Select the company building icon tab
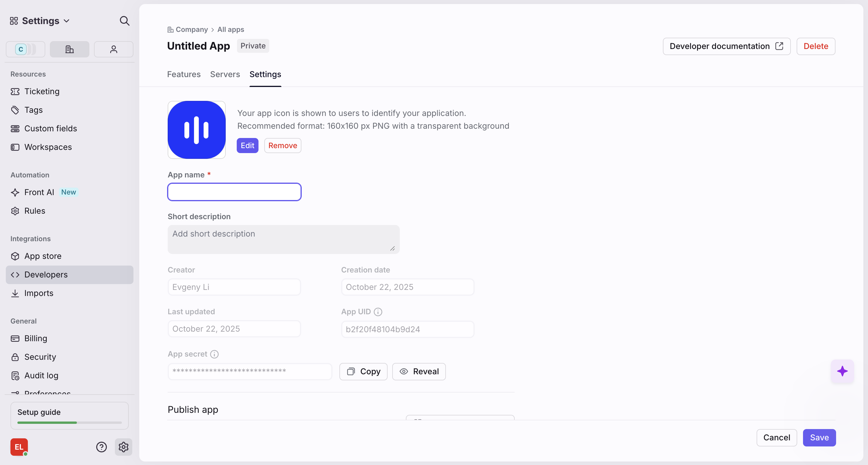Image resolution: width=868 pixels, height=465 pixels. click(69, 50)
